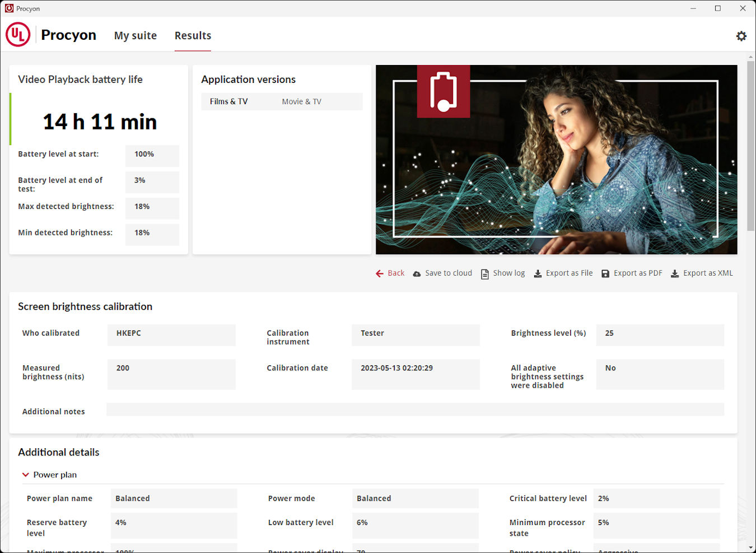Click Low battery level value 6%
This screenshot has width=756, height=553.
415,526
